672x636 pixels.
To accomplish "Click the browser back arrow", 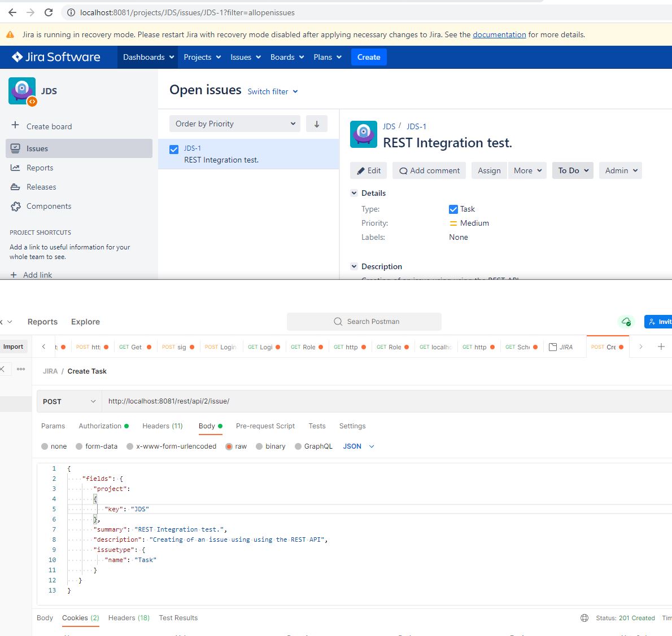I will point(12,12).
